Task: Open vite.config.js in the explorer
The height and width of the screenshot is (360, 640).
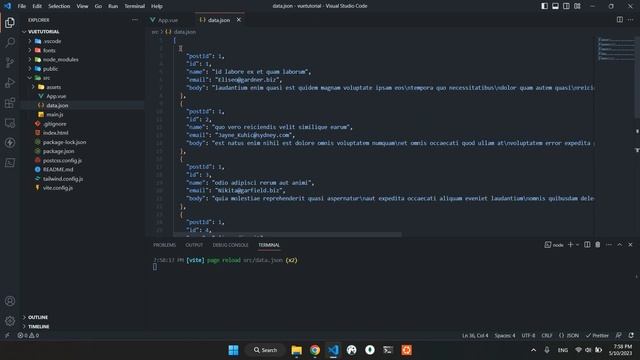Action: pyautogui.click(x=58, y=188)
